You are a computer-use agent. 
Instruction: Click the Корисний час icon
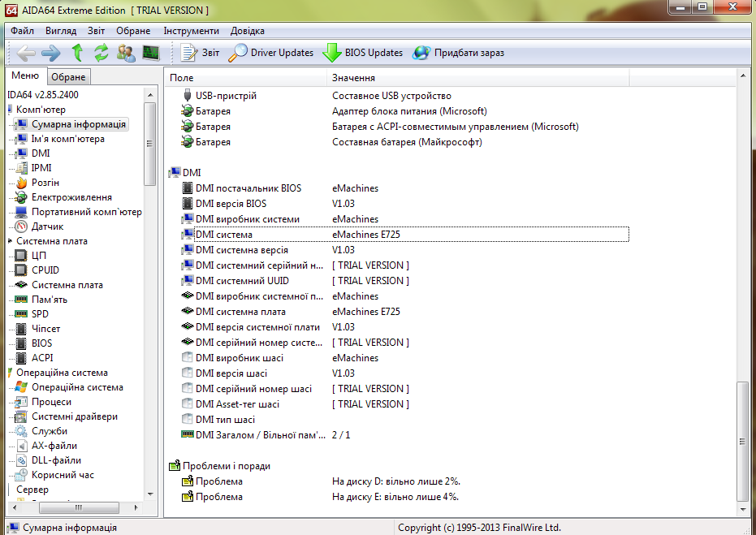click(21, 475)
